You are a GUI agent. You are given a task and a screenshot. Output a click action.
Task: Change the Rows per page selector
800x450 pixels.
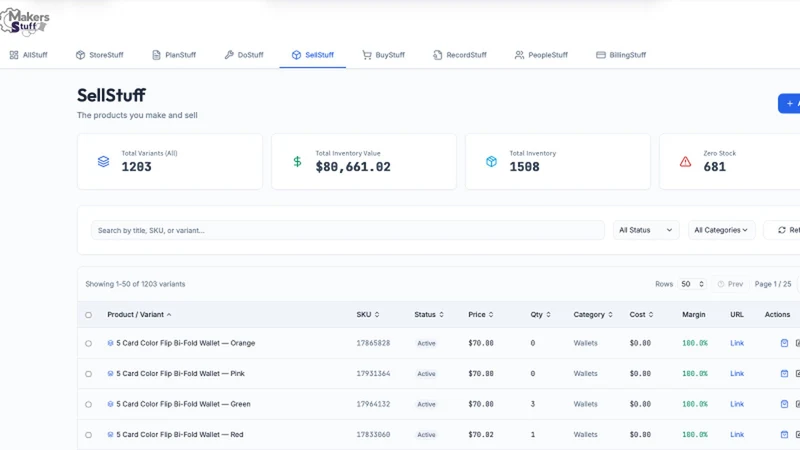pyautogui.click(x=692, y=284)
